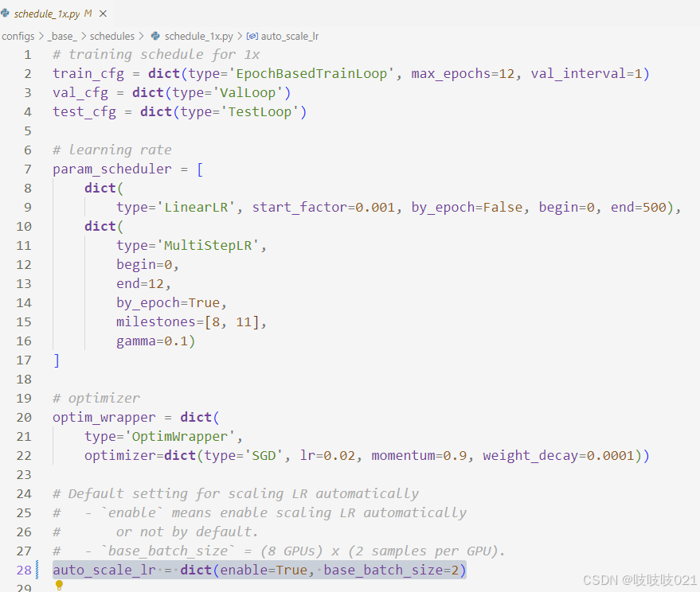The image size is (700, 592).
Task: Open the schedules breadcrumb folder
Action: click(112, 36)
